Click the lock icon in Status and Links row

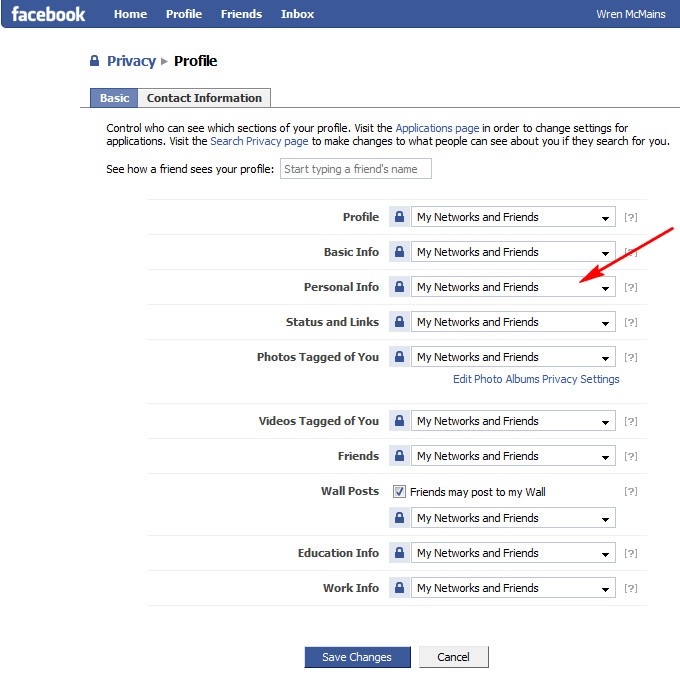click(x=399, y=322)
